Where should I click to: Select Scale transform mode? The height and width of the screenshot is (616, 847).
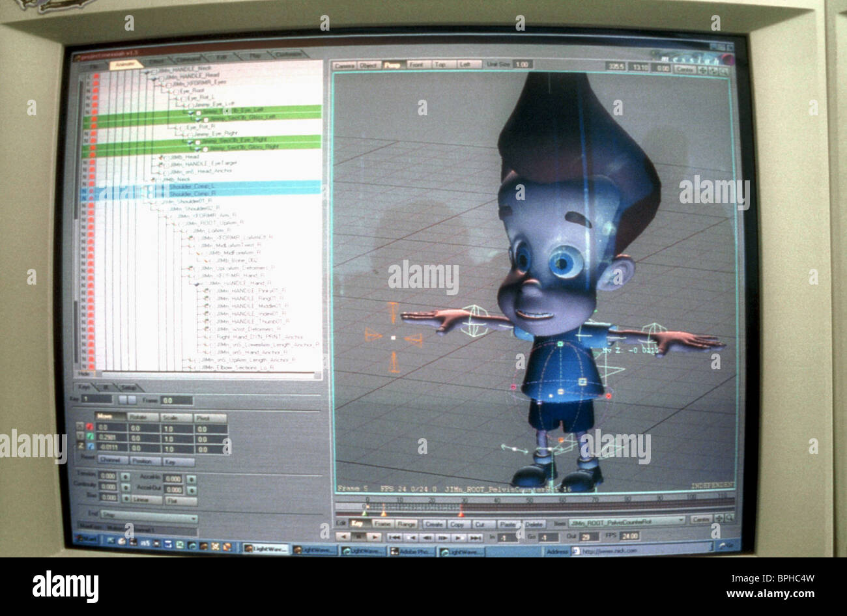tap(176, 417)
